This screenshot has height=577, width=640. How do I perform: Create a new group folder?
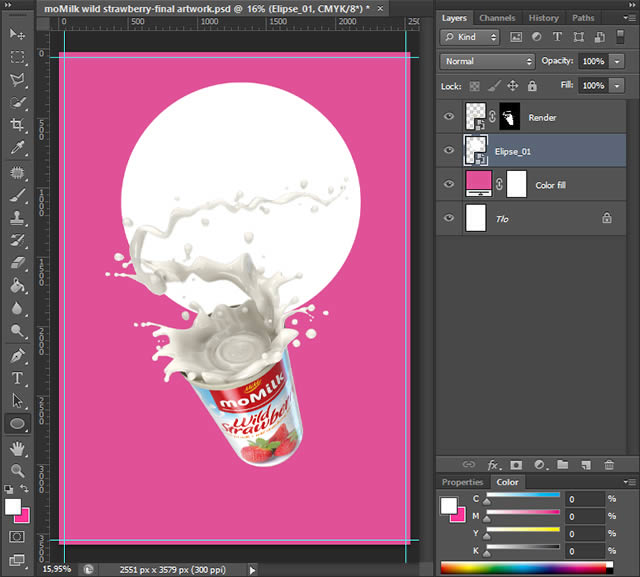point(563,464)
